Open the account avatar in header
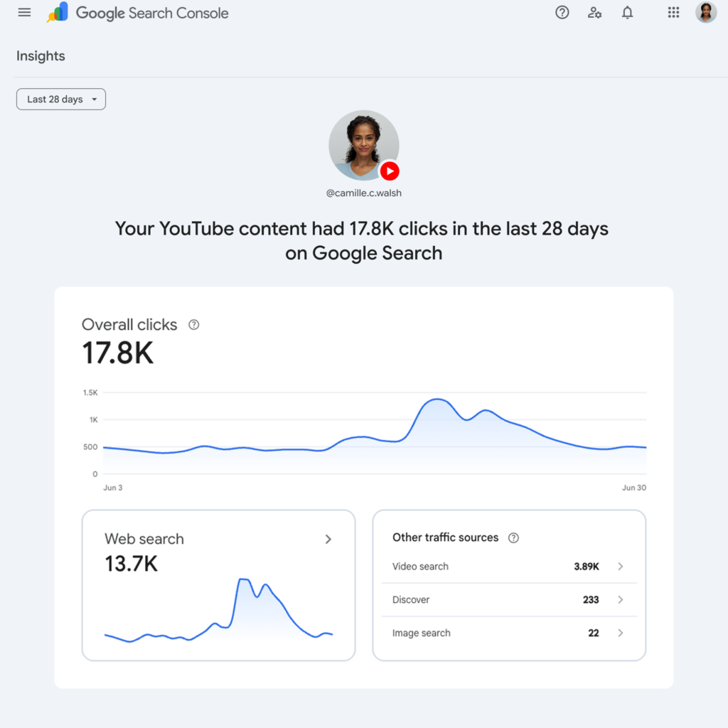Image resolution: width=728 pixels, height=728 pixels. 706,13
